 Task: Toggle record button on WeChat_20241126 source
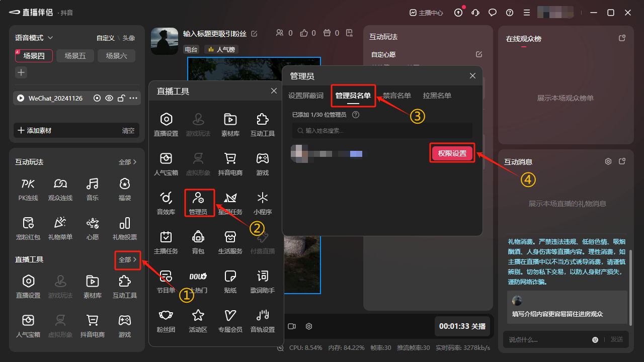(97, 98)
